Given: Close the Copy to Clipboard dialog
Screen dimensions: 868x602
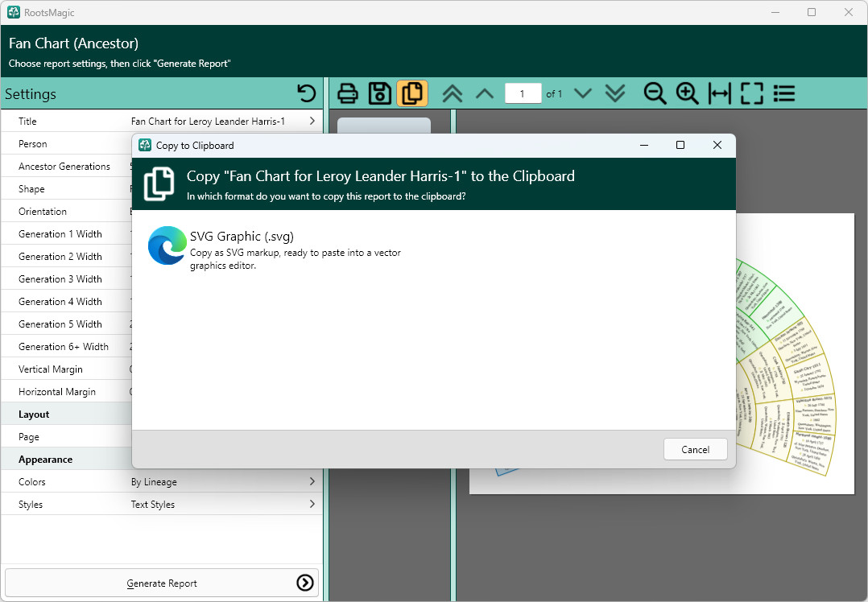Looking at the screenshot, I should click(x=717, y=145).
